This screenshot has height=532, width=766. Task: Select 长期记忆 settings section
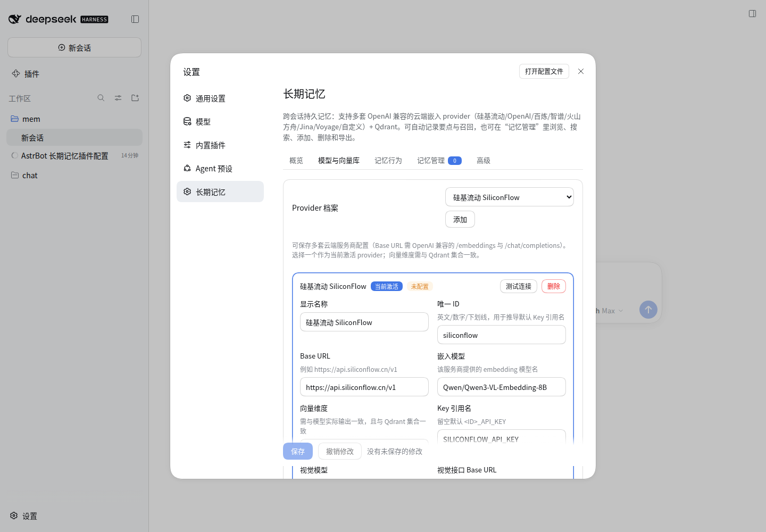point(220,192)
